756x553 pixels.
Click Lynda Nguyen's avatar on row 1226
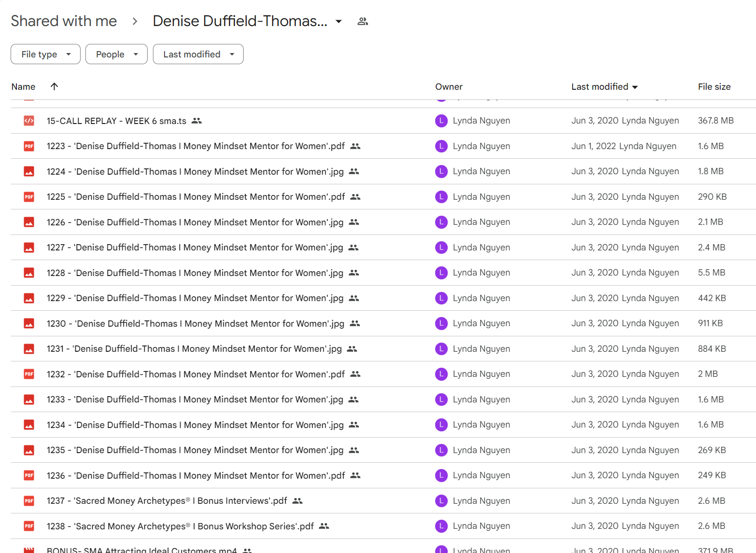click(441, 222)
